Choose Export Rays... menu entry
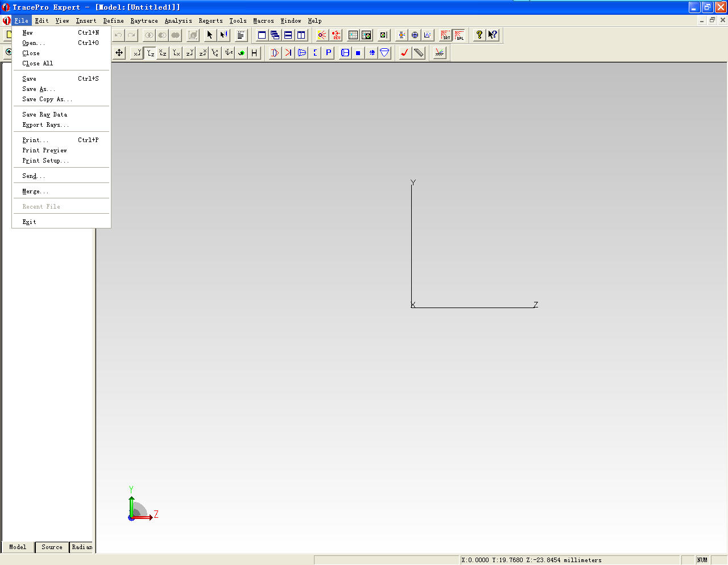The width and height of the screenshot is (728, 565). (61, 125)
